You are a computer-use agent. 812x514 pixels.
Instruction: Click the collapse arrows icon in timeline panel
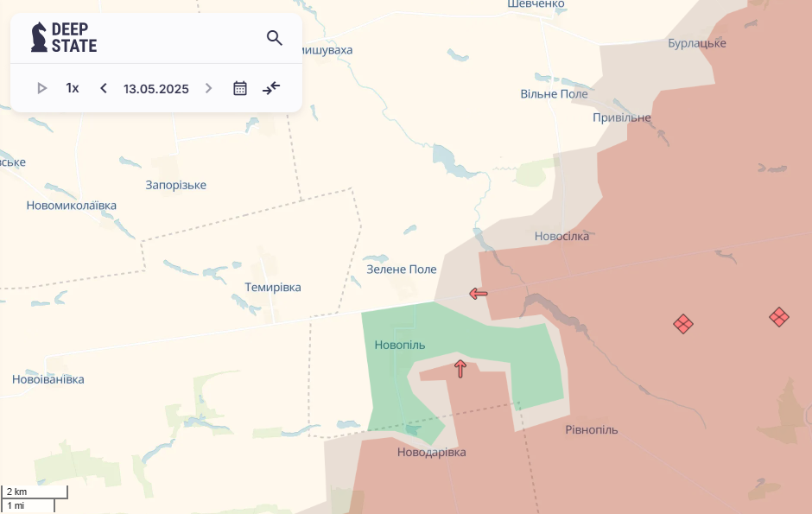(x=271, y=88)
